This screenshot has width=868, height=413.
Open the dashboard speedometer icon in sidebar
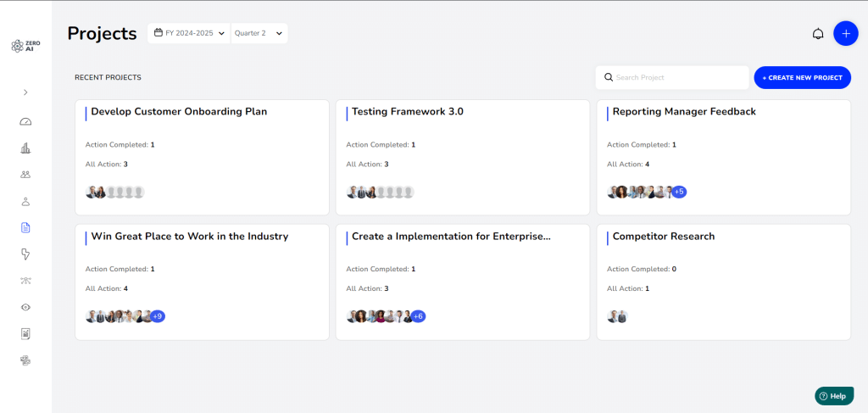(x=25, y=122)
